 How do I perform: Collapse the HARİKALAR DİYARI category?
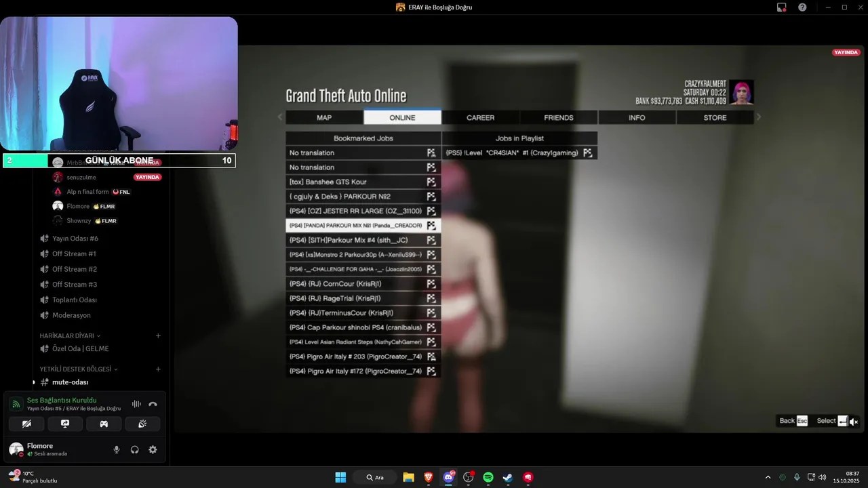[x=70, y=335]
